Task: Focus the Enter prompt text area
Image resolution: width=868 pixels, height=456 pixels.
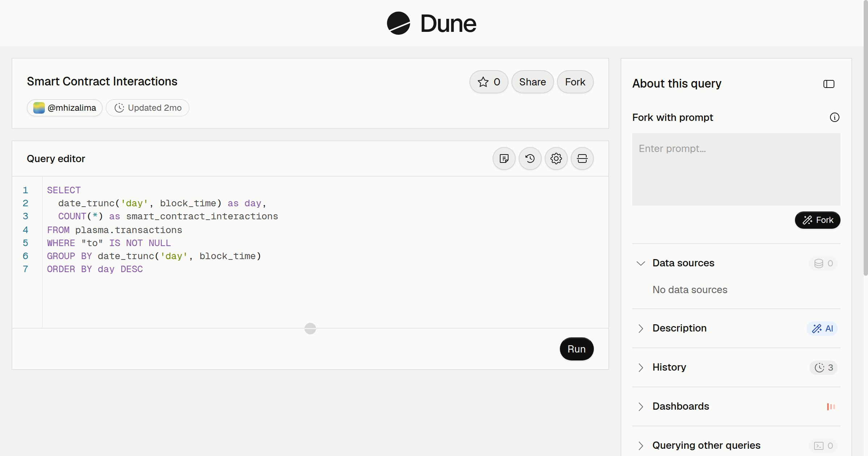Action: coord(736,169)
